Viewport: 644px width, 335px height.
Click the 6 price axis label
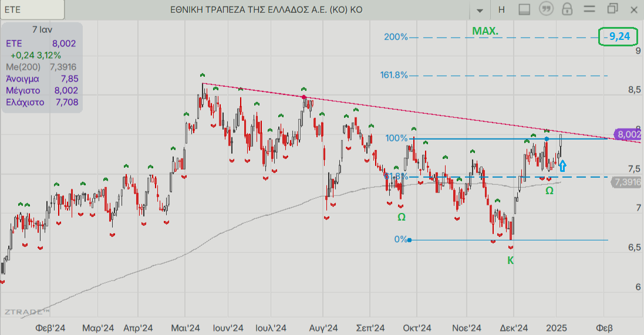pyautogui.click(x=638, y=287)
